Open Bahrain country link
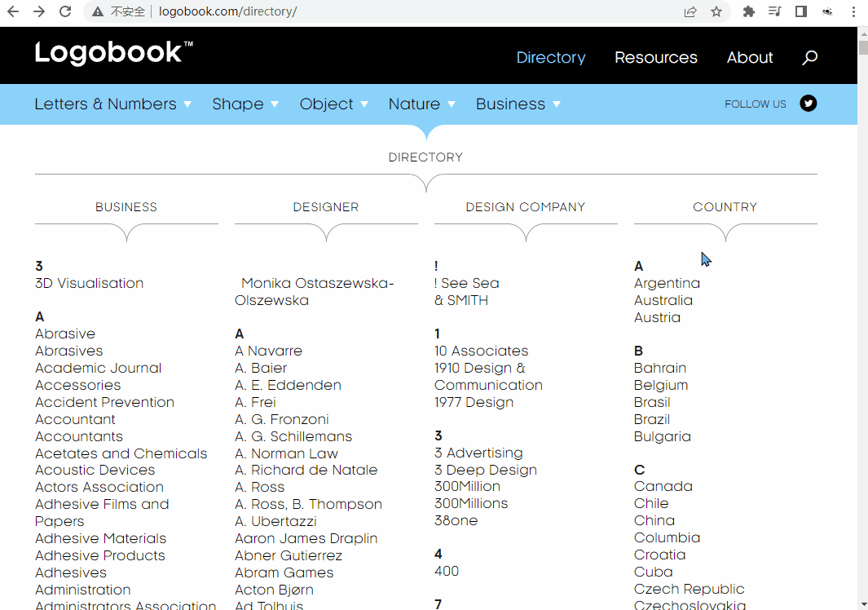Viewport: 868px width, 610px height. pyautogui.click(x=660, y=369)
